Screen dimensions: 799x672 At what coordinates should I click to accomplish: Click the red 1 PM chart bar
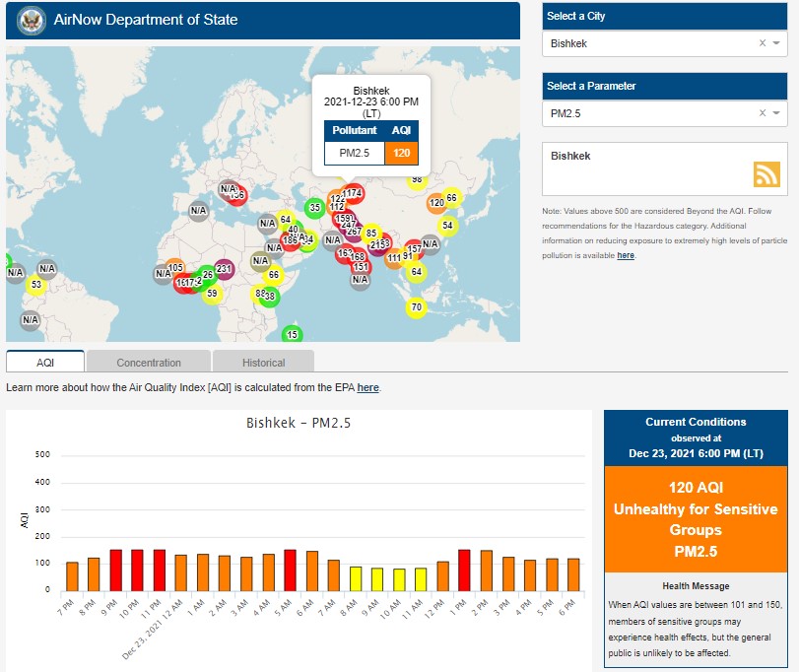tap(464, 570)
